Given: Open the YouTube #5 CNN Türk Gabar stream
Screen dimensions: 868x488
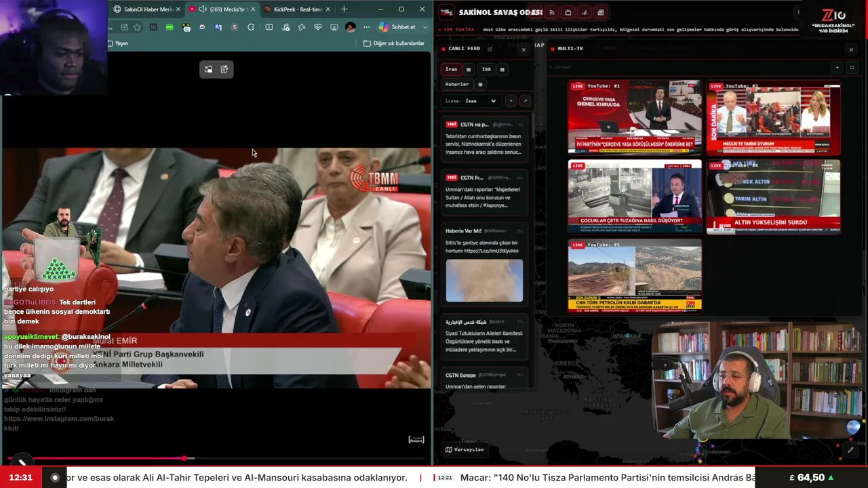Looking at the screenshot, I should (x=635, y=275).
